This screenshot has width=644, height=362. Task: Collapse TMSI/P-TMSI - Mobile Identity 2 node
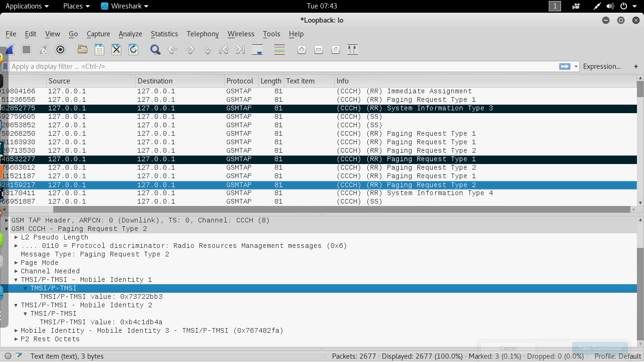[16, 305]
